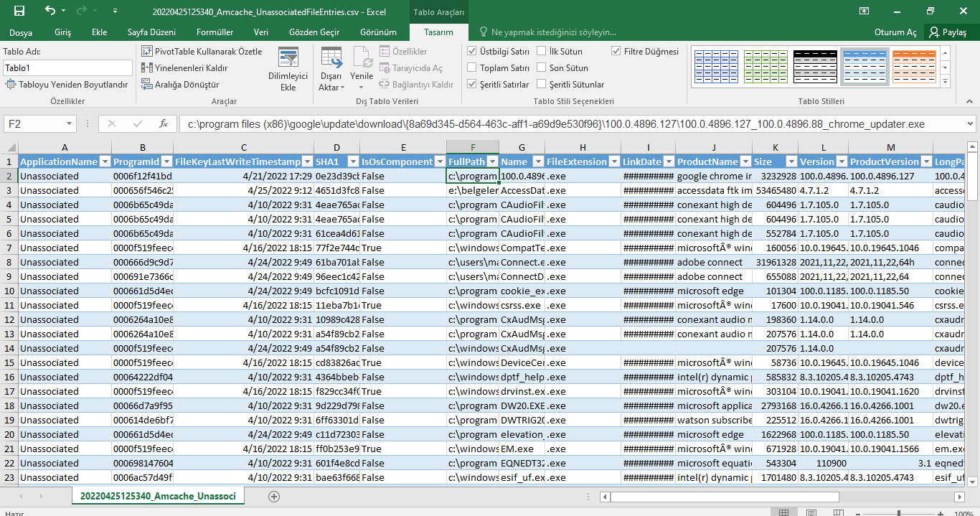Click the formula bar cancel X icon

tap(111, 123)
